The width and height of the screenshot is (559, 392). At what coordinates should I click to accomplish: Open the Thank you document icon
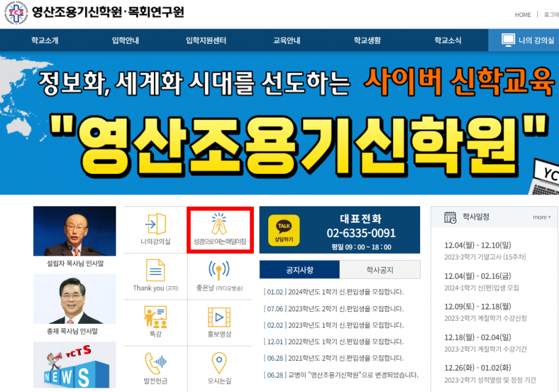(156, 270)
